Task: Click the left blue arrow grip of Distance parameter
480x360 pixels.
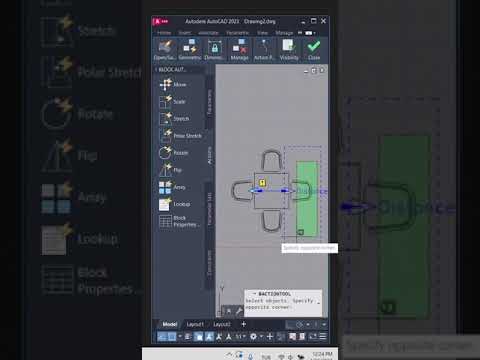Action: click(257, 191)
